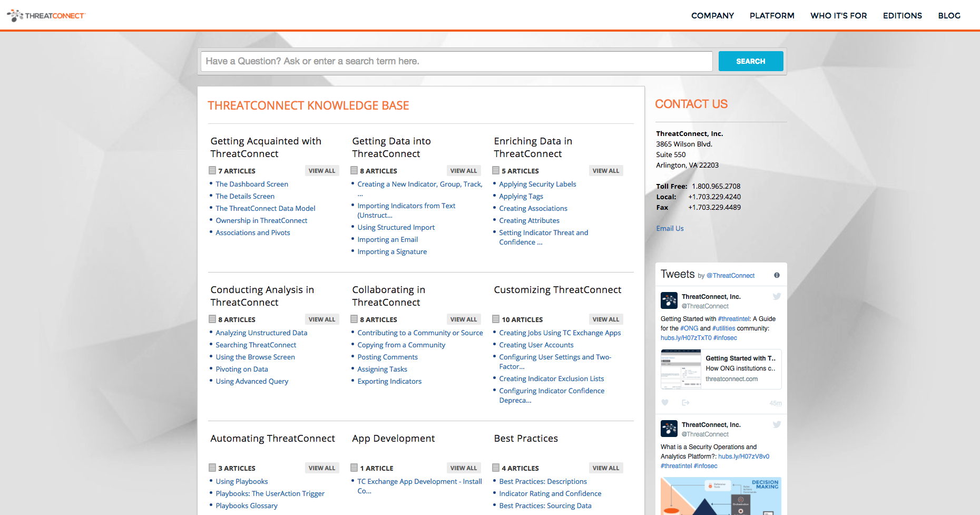Open The Dashboard Screen article
The width and height of the screenshot is (980, 515).
pos(252,184)
